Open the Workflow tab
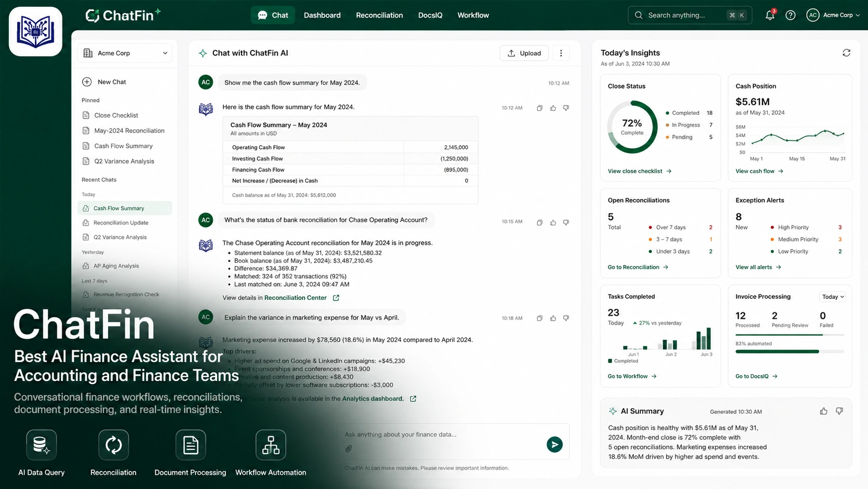The height and width of the screenshot is (489, 868). [473, 15]
